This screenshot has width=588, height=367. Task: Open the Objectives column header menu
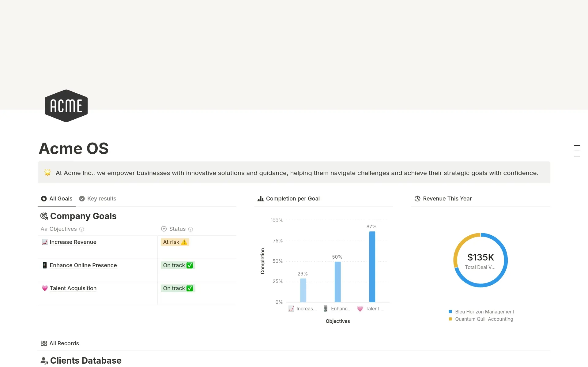point(63,229)
